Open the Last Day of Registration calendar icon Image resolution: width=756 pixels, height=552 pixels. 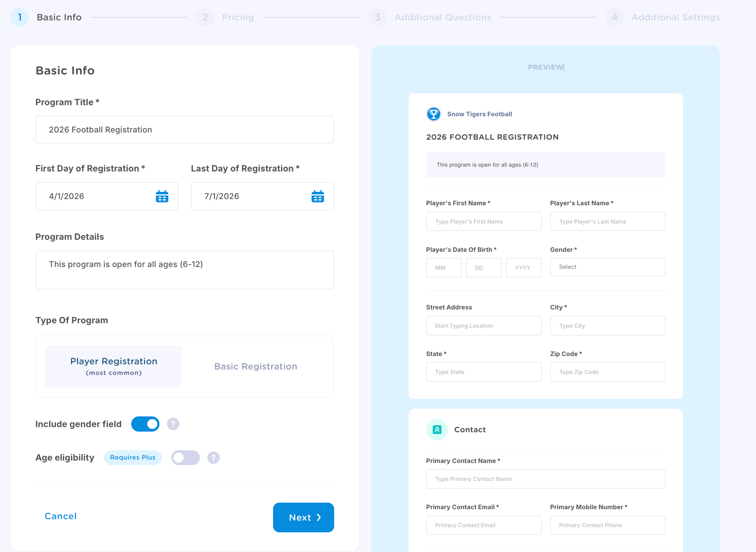[317, 196]
